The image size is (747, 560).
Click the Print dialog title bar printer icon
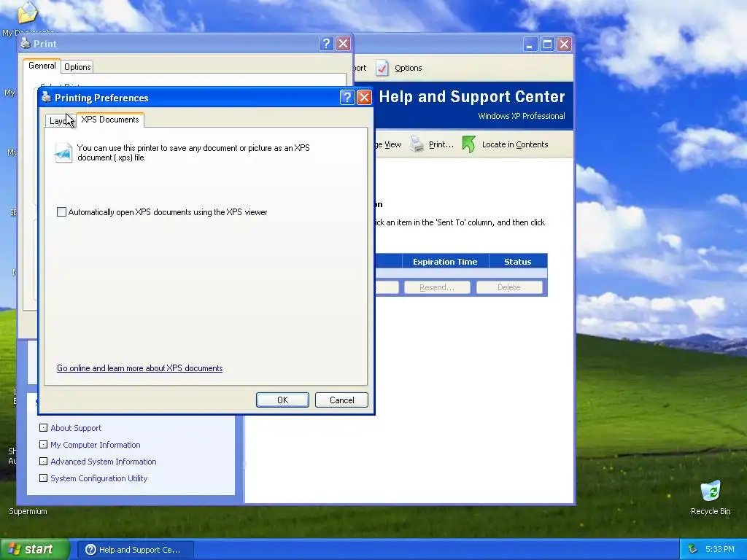26,43
